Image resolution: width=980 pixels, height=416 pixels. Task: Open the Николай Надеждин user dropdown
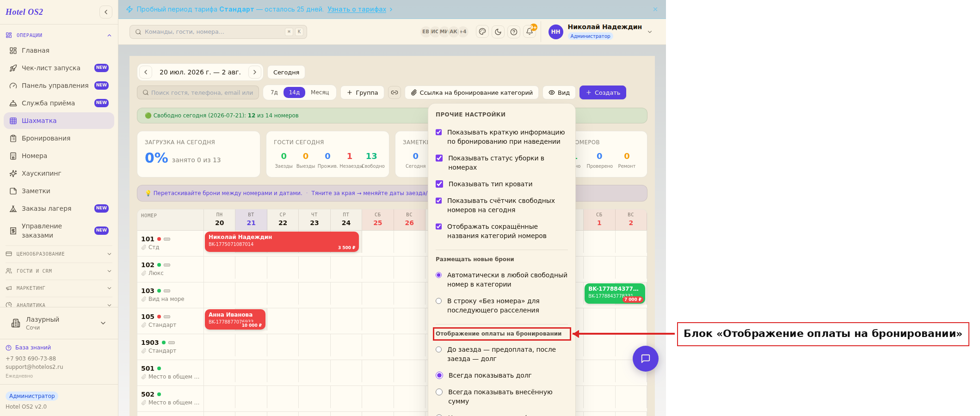601,31
